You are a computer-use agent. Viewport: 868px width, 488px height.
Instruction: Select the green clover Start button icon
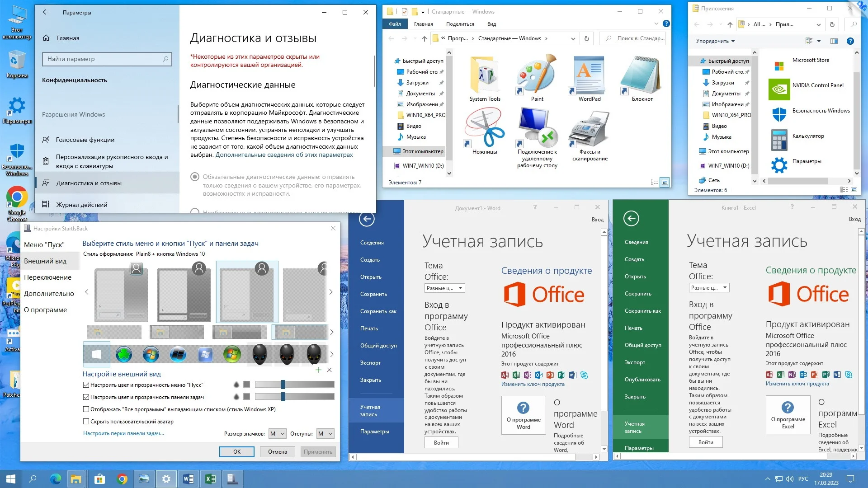pyautogui.click(x=123, y=355)
